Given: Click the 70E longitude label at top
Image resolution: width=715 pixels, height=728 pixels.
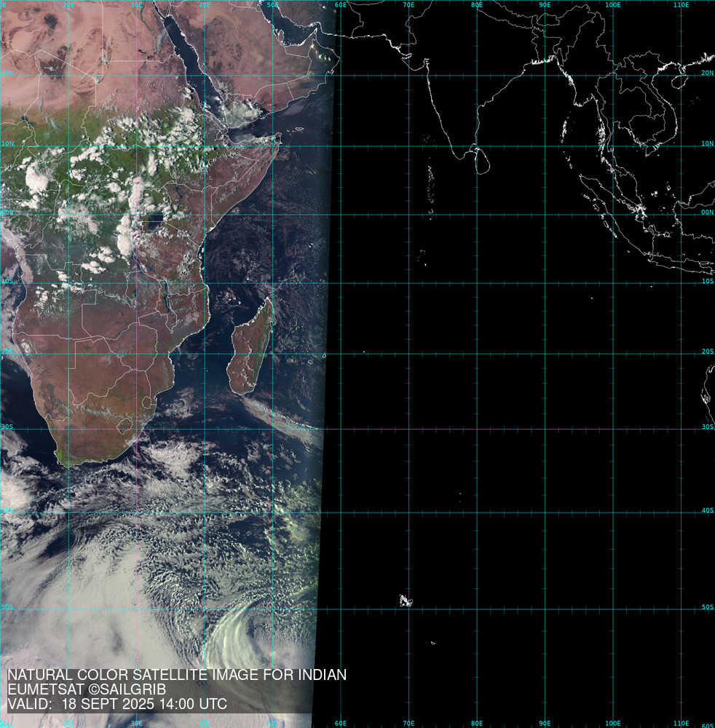Looking at the screenshot, I should click(408, 5).
